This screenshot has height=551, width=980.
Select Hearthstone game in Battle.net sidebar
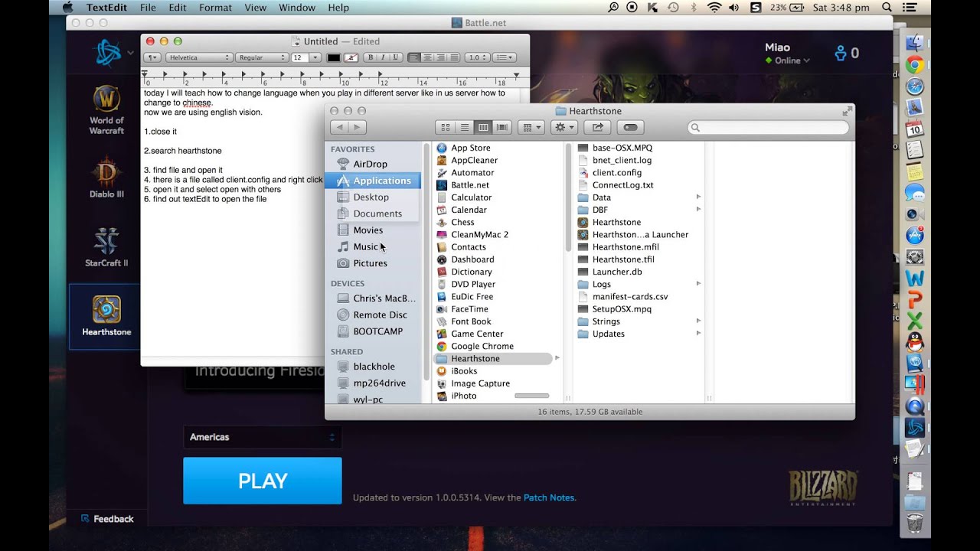pyautogui.click(x=106, y=316)
